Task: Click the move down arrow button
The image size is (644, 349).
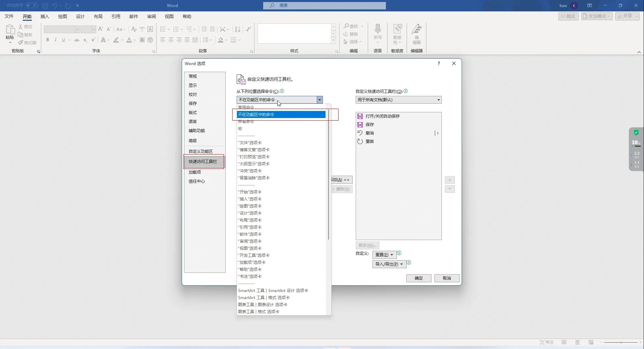Action: pos(450,189)
